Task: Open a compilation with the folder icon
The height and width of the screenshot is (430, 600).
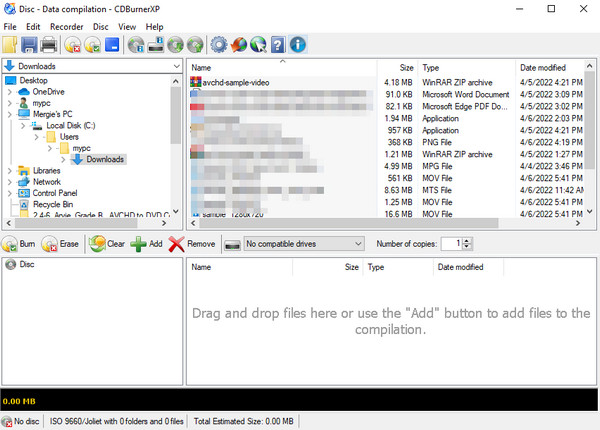Action: [x=10, y=45]
